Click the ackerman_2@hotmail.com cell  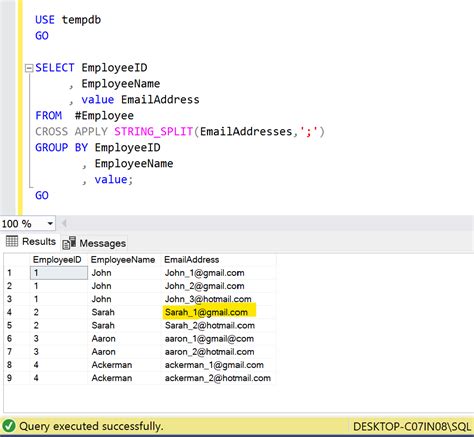coord(219,378)
